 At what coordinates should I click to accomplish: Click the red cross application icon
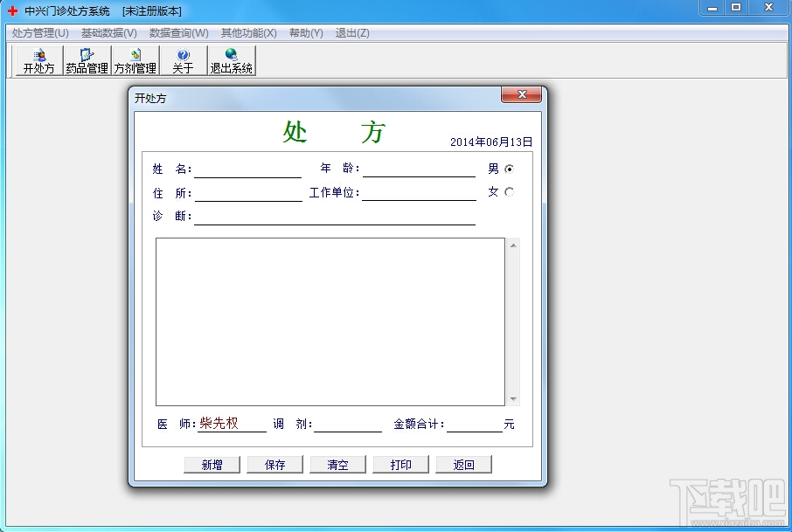pyautogui.click(x=12, y=10)
